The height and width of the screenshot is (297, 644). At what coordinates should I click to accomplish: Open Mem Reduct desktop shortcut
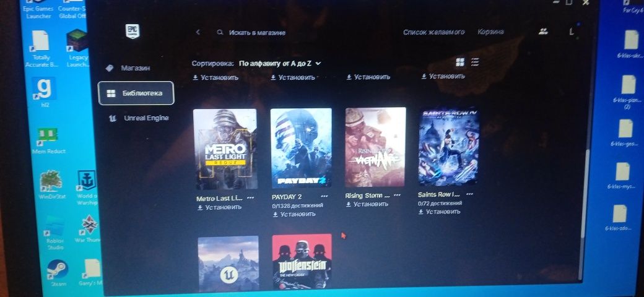[48, 140]
